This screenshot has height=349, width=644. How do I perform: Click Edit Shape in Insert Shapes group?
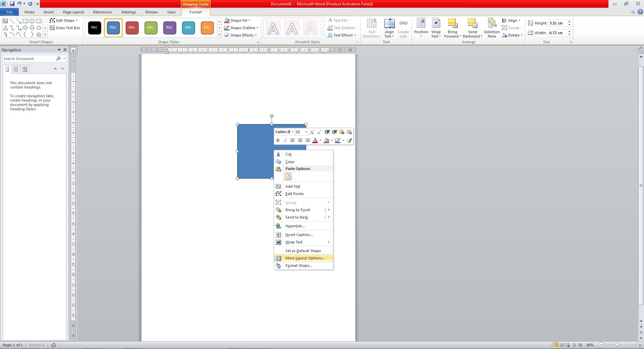64,20
